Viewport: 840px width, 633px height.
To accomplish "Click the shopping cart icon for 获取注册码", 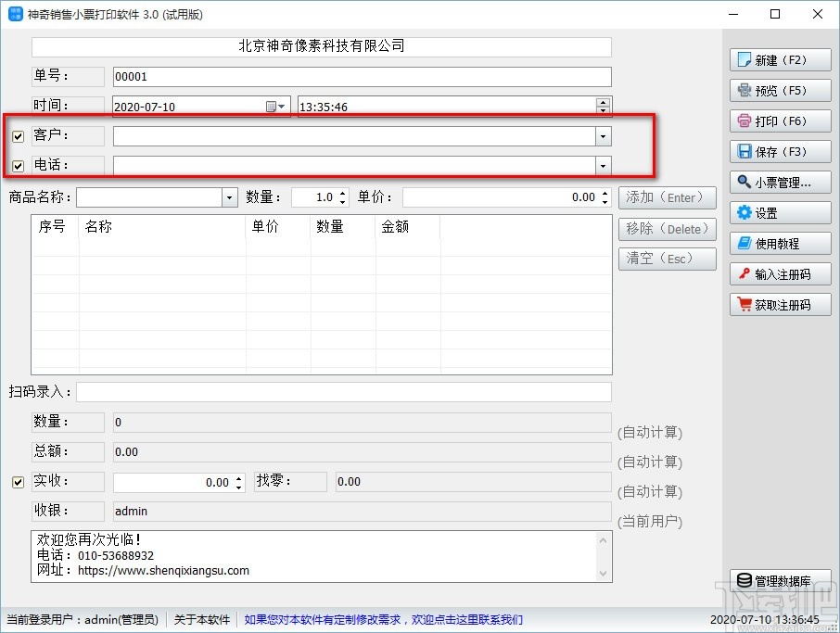I will [x=745, y=304].
